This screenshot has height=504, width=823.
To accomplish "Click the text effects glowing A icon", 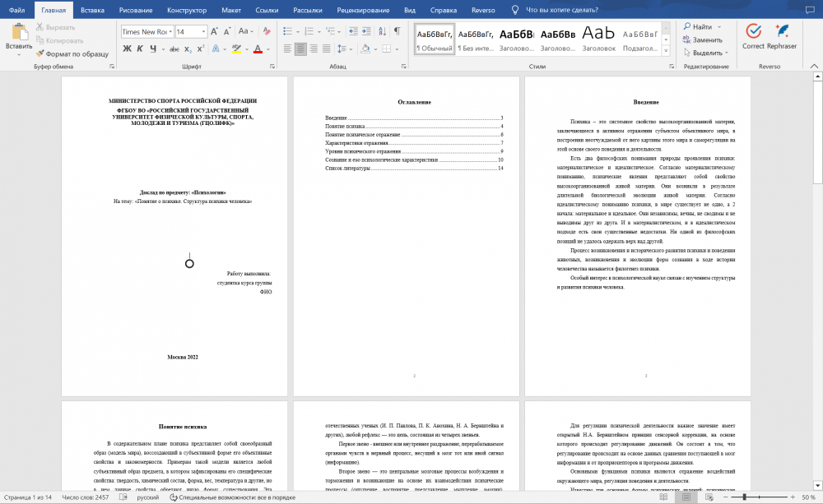I will point(216,49).
